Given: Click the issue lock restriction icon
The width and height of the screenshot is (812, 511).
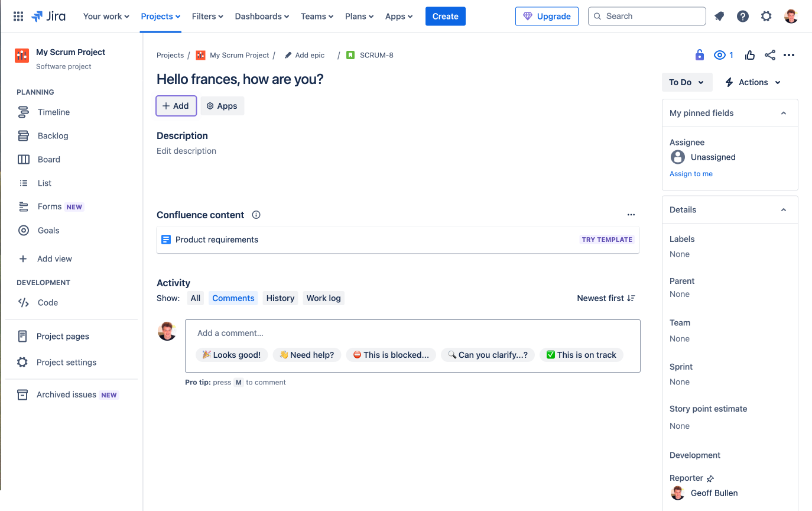Looking at the screenshot, I should pyautogui.click(x=700, y=55).
